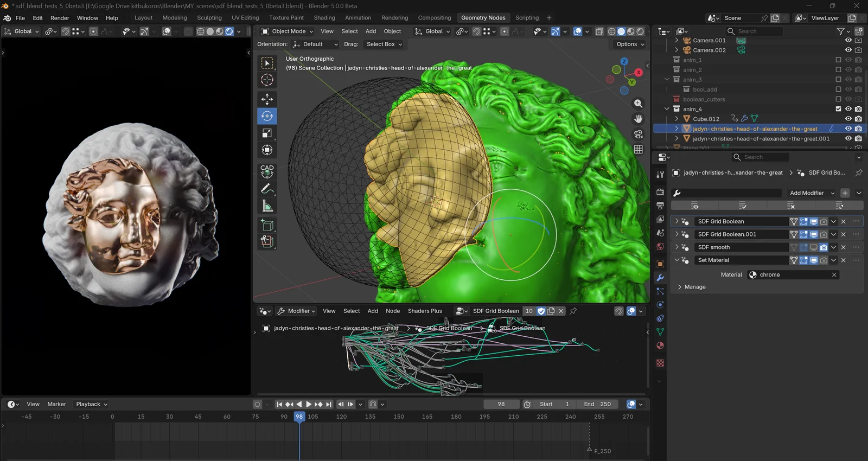Hide Cube.012 with its eye icon
Viewport: 868px width, 461px height.
848,119
